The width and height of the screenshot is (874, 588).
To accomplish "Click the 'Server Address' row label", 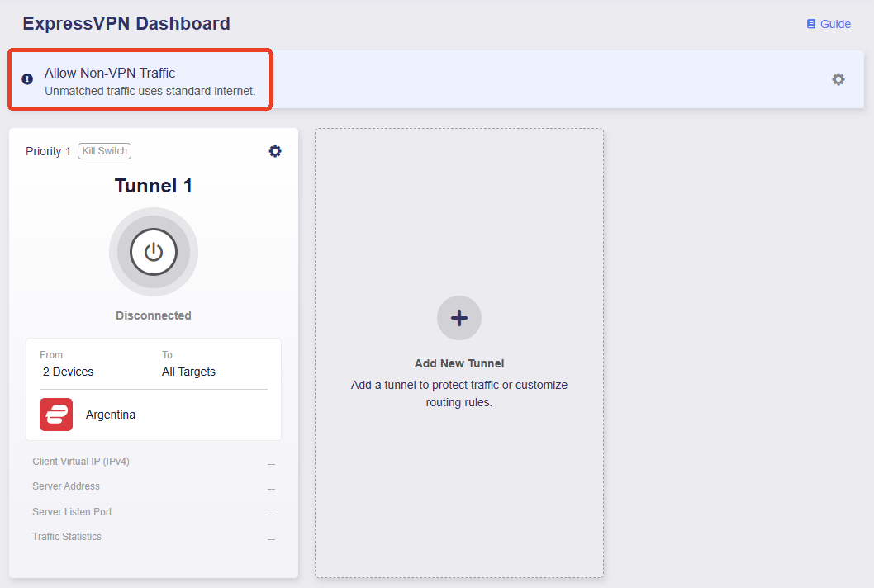I will tap(66, 486).
